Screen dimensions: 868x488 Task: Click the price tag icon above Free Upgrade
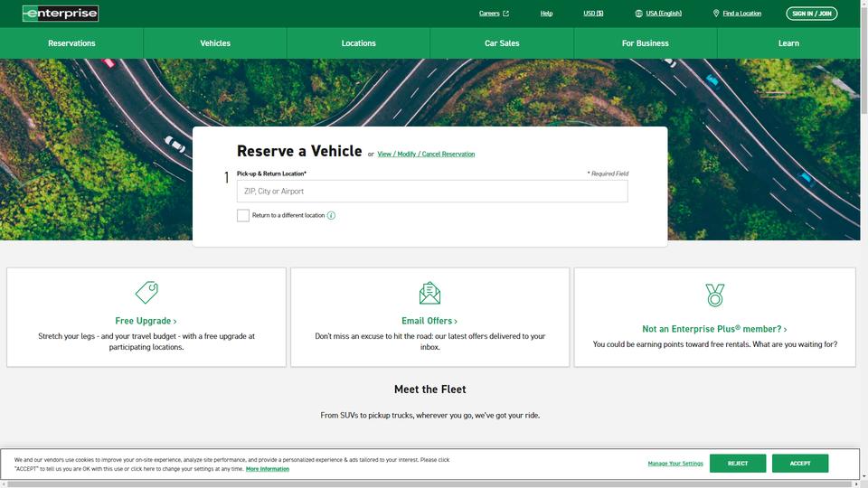(146, 292)
